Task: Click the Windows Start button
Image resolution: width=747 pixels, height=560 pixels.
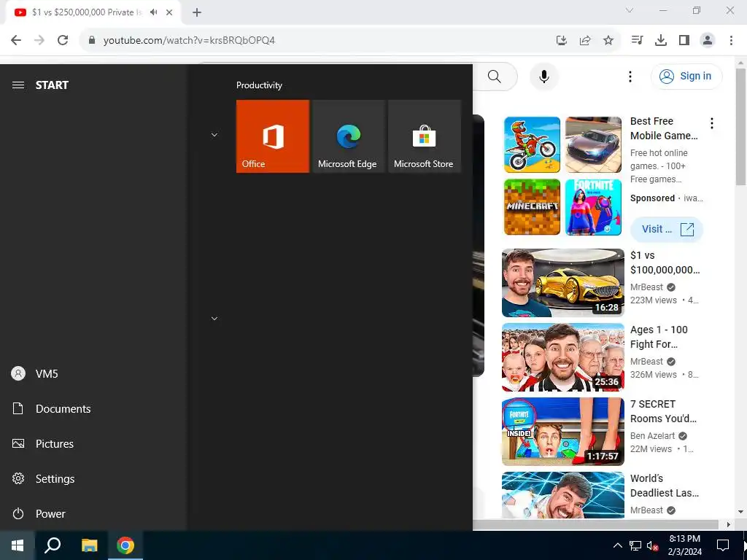Action: click(18, 545)
